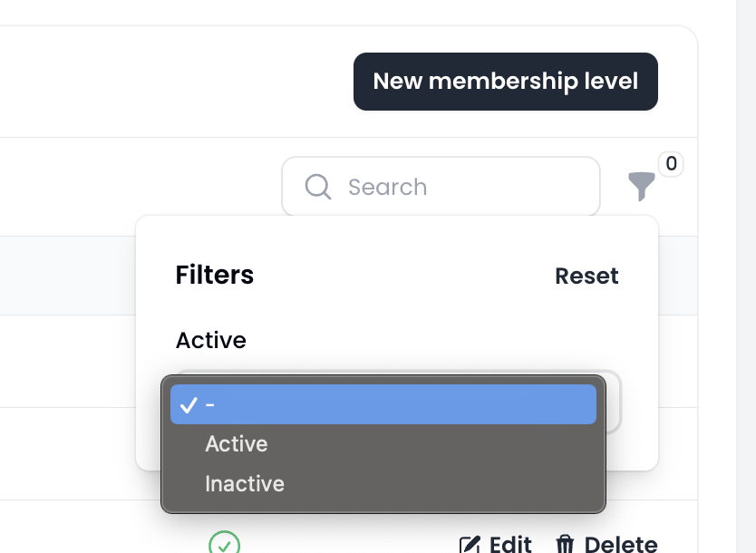Click the Delete text link

621,544
